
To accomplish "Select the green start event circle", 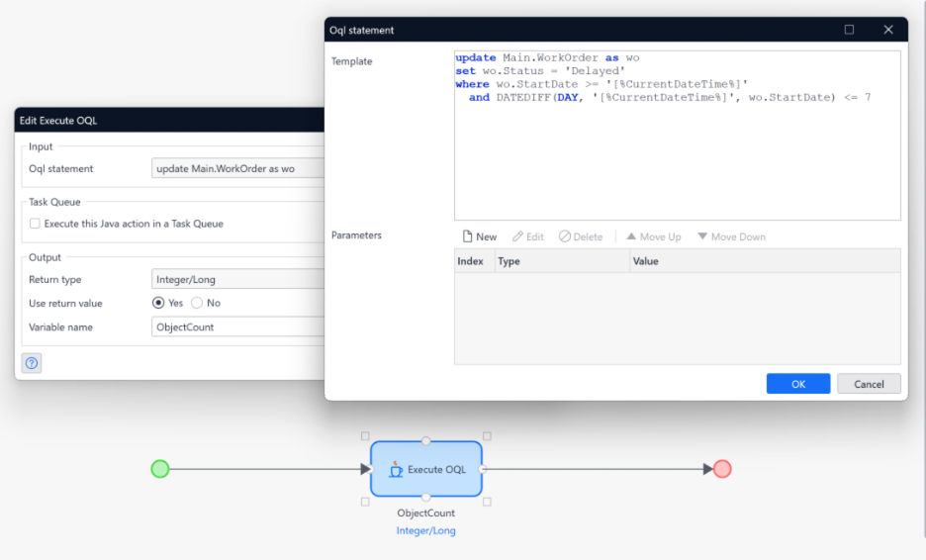I will click(x=160, y=469).
